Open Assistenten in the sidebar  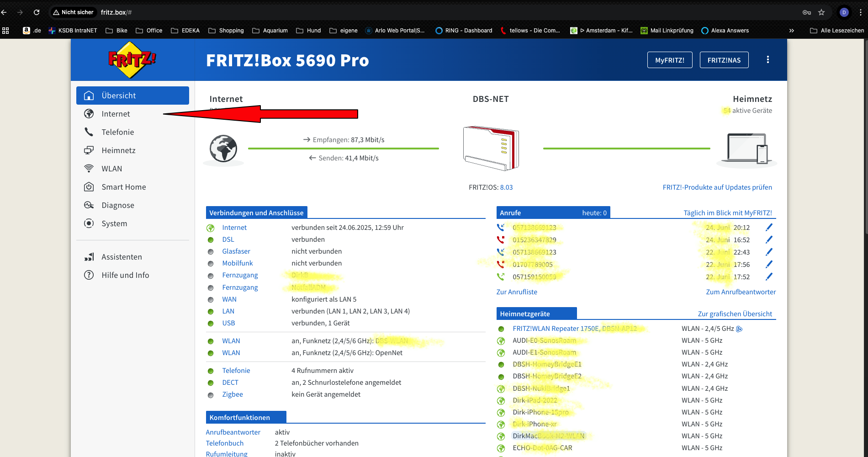(x=132, y=257)
